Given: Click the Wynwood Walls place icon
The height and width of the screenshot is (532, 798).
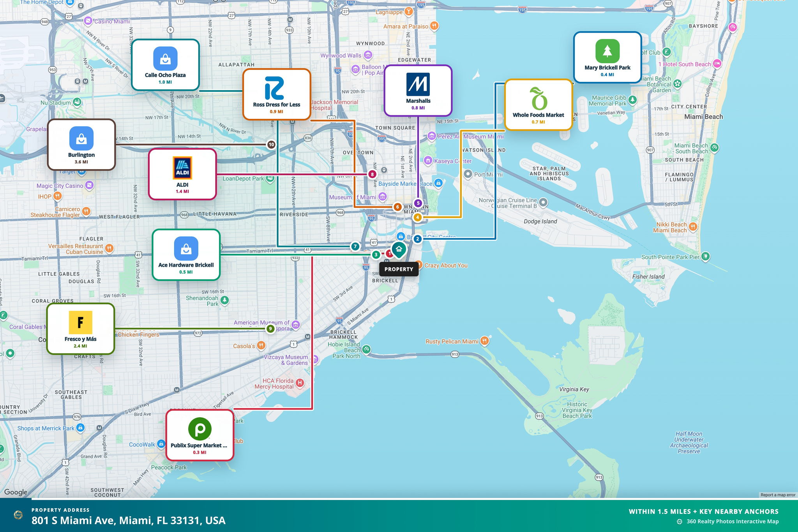Looking at the screenshot, I should [367, 55].
